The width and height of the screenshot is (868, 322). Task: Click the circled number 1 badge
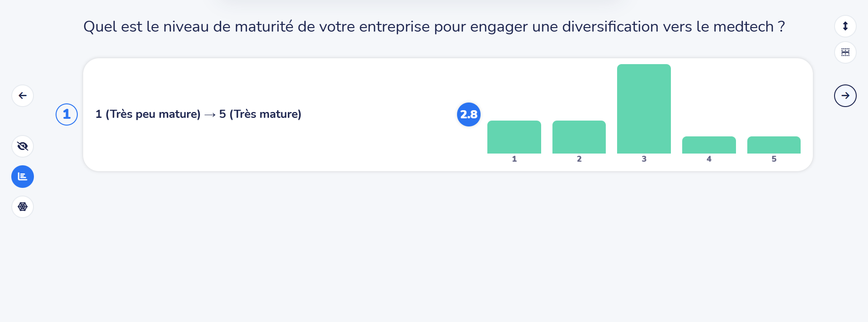[x=66, y=114]
